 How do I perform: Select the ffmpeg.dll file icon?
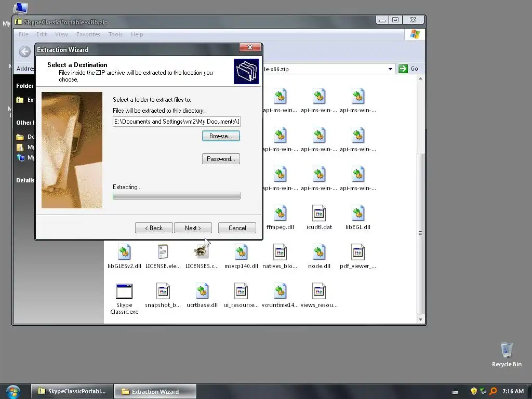tap(280, 214)
